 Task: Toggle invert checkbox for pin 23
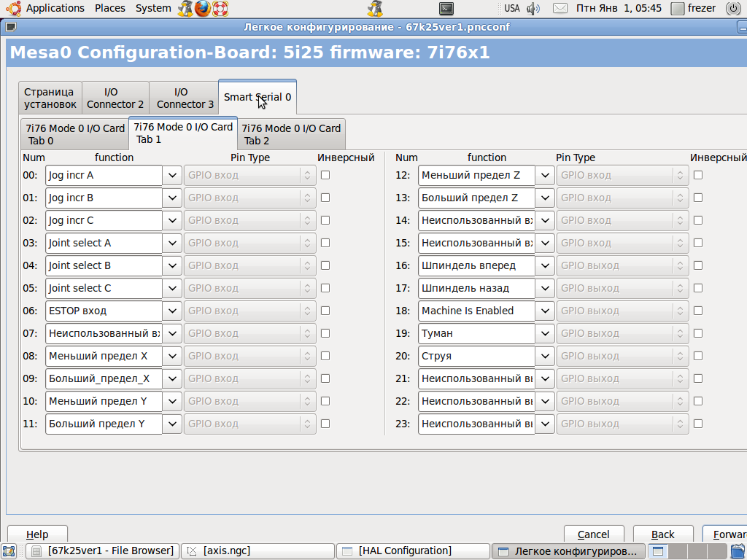point(698,424)
